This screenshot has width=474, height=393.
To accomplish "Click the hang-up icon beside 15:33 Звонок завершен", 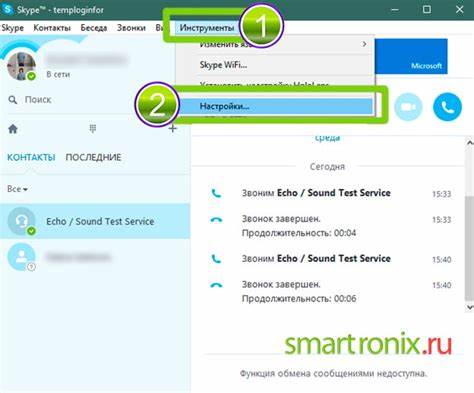I will (216, 220).
